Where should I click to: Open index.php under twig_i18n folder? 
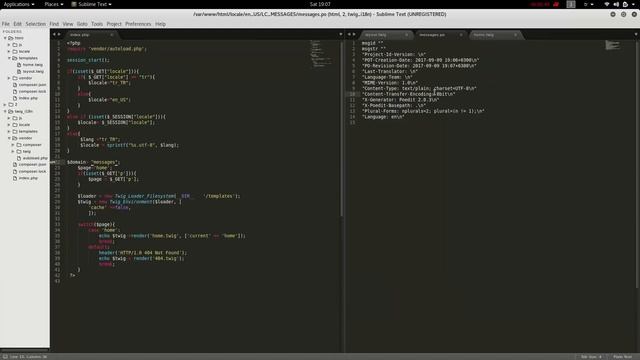[28, 178]
